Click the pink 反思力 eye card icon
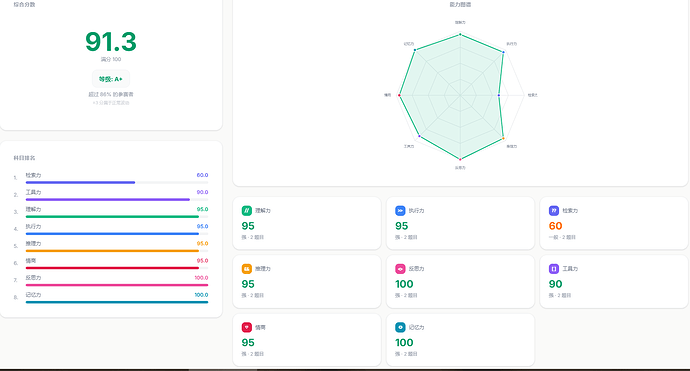 (x=400, y=268)
